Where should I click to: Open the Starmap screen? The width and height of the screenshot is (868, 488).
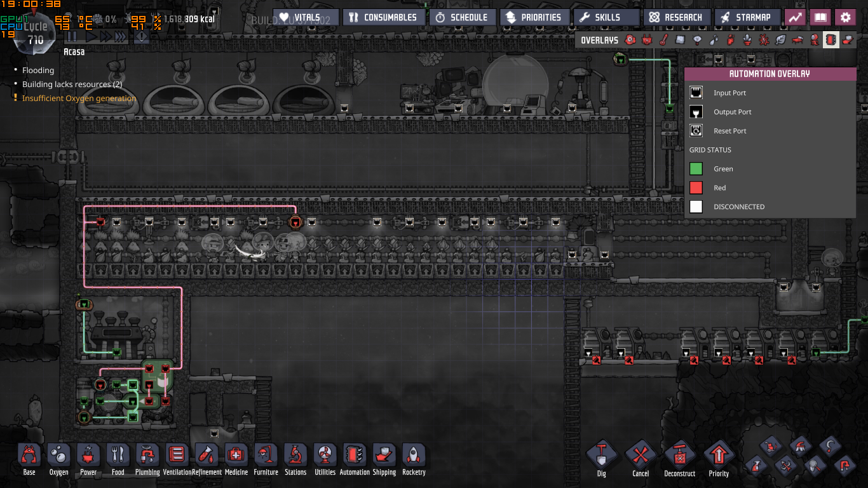click(747, 17)
